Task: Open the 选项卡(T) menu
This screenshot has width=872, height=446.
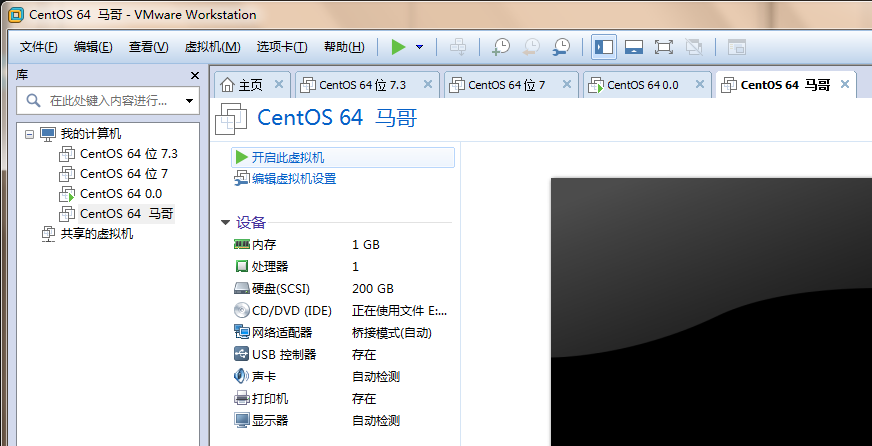Action: [x=282, y=47]
